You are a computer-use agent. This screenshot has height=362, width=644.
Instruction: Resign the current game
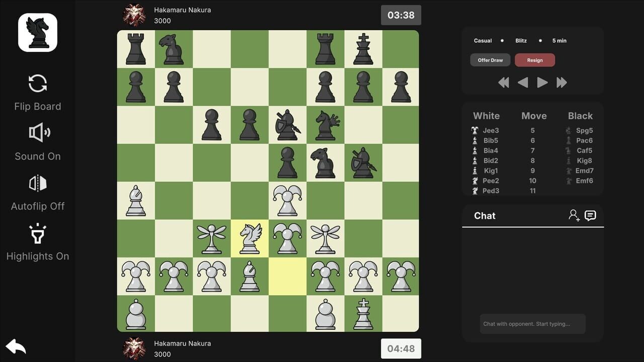pyautogui.click(x=535, y=60)
